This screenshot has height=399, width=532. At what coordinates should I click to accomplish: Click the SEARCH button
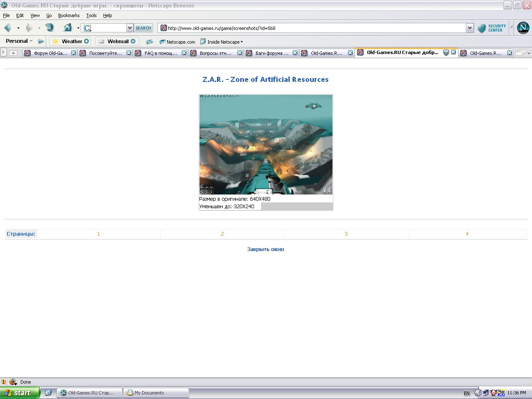click(143, 28)
